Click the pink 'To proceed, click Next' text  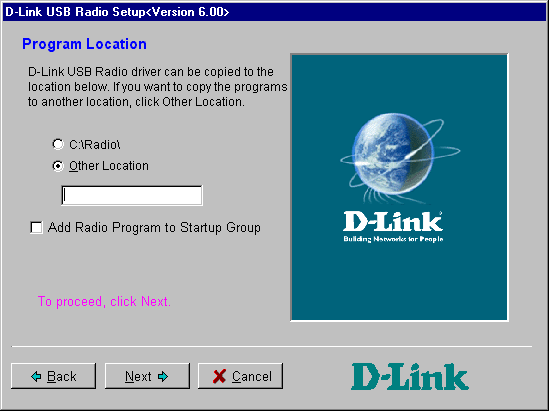tap(104, 301)
